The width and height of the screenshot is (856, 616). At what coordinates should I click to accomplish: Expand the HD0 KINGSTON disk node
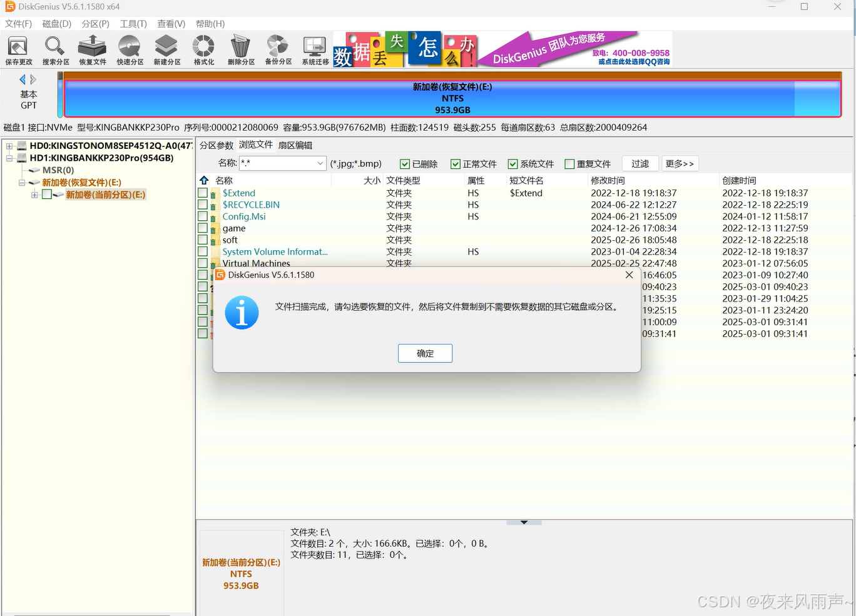(x=9, y=146)
